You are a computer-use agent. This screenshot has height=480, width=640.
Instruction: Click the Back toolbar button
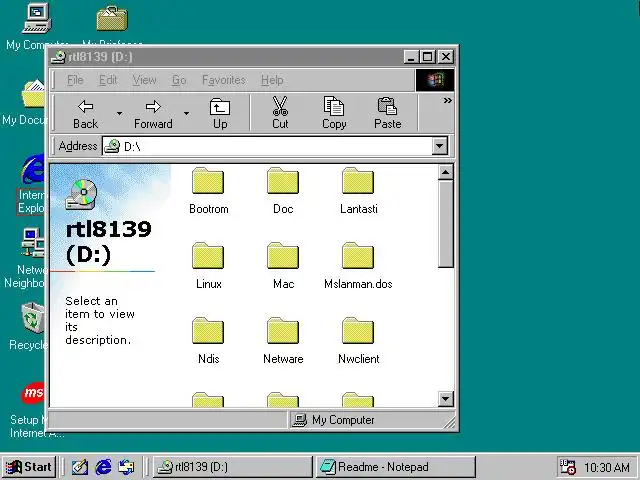[85, 113]
